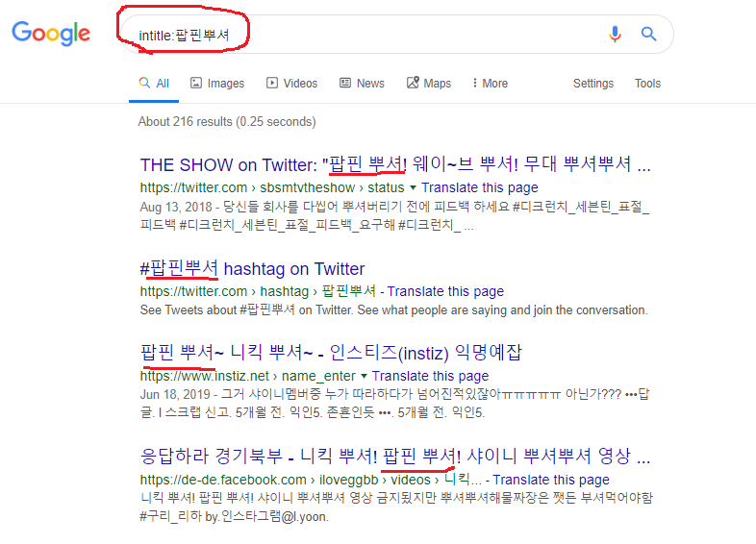This screenshot has width=756, height=544.
Task: Translate the instiz.net result page
Action: [x=430, y=376]
